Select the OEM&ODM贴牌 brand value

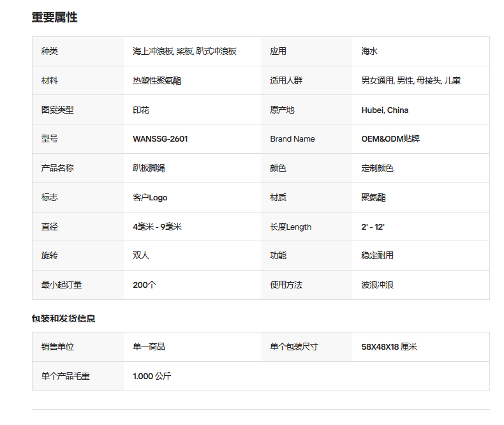click(390, 139)
